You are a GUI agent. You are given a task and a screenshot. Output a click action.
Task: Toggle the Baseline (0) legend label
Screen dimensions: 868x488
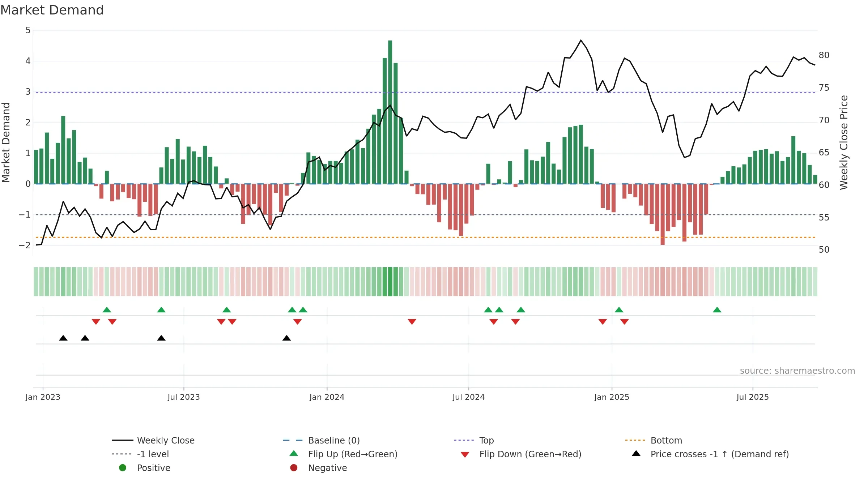tap(334, 441)
